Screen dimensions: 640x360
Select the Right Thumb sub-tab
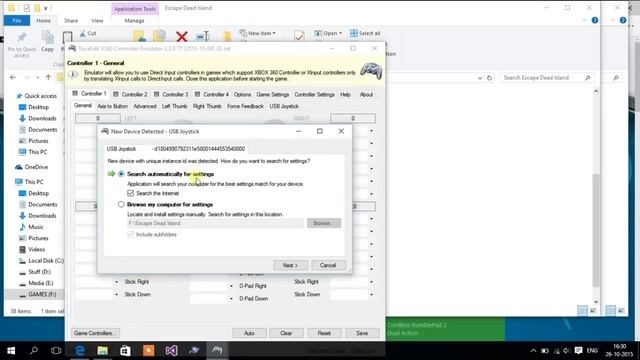click(x=207, y=106)
